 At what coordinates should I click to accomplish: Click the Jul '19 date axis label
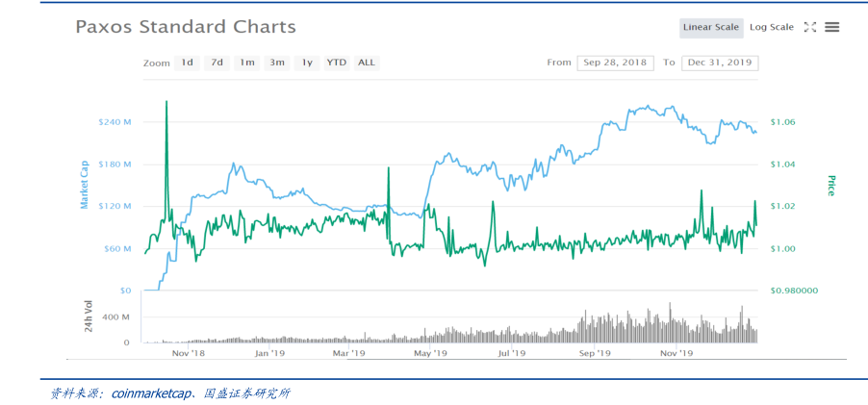point(511,353)
